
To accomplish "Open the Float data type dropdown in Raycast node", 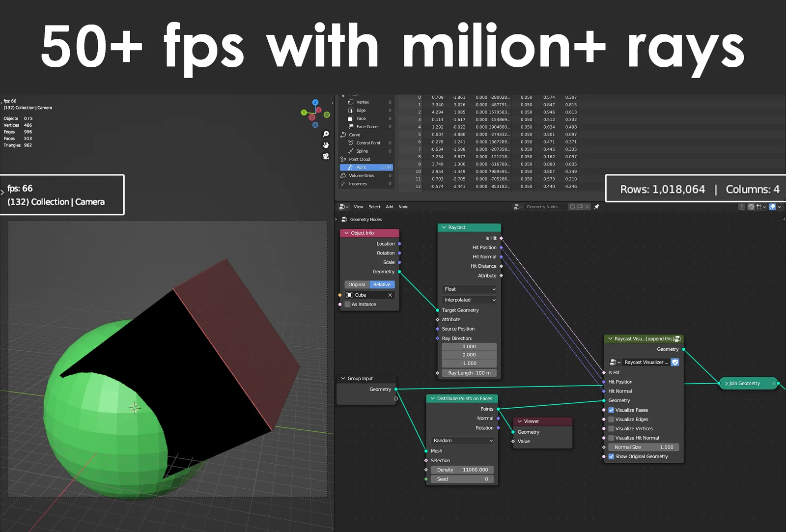I will point(469,289).
